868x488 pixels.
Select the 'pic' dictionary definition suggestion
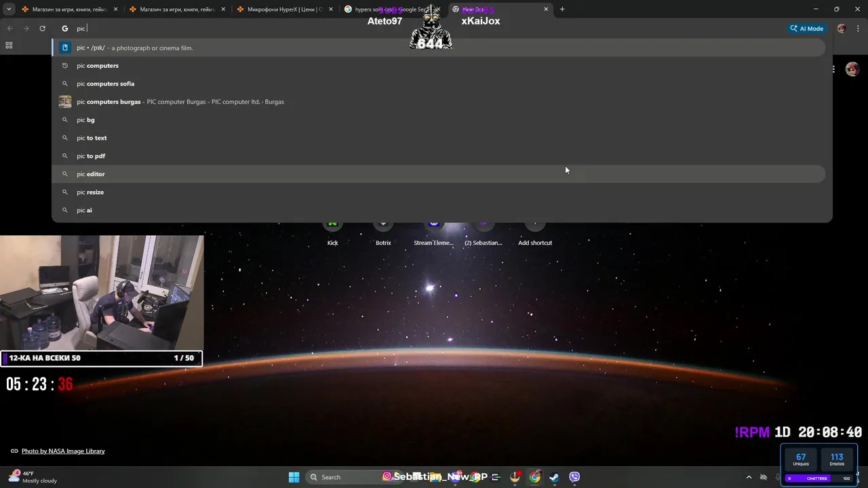point(439,47)
